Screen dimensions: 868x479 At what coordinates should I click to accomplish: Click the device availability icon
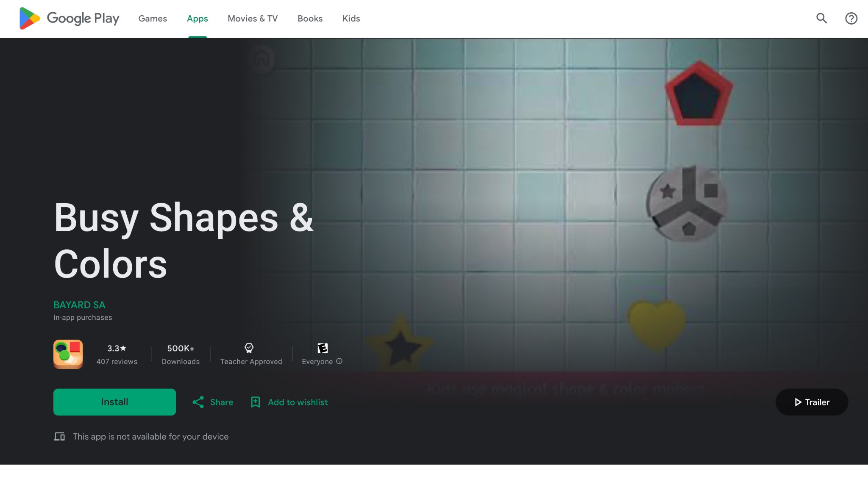click(59, 436)
